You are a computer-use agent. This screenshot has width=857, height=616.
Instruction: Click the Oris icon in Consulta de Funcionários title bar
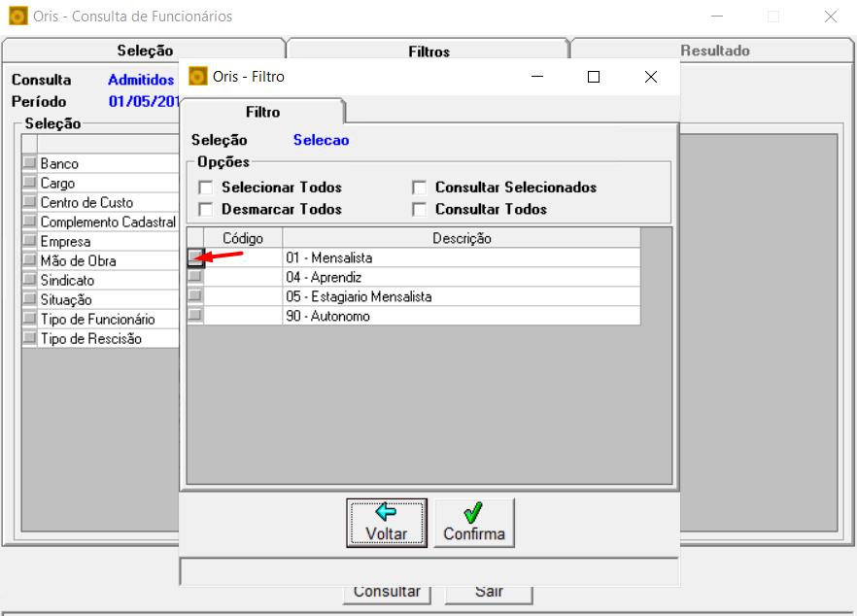tap(18, 17)
